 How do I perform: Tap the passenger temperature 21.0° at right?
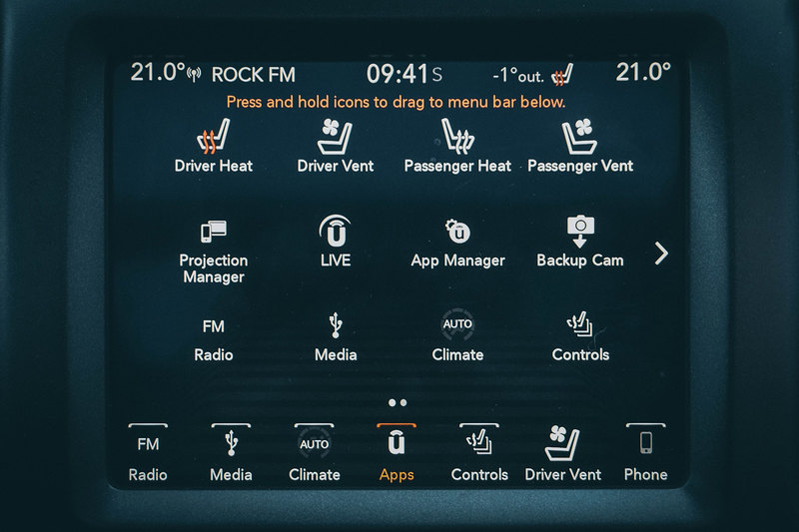643,72
